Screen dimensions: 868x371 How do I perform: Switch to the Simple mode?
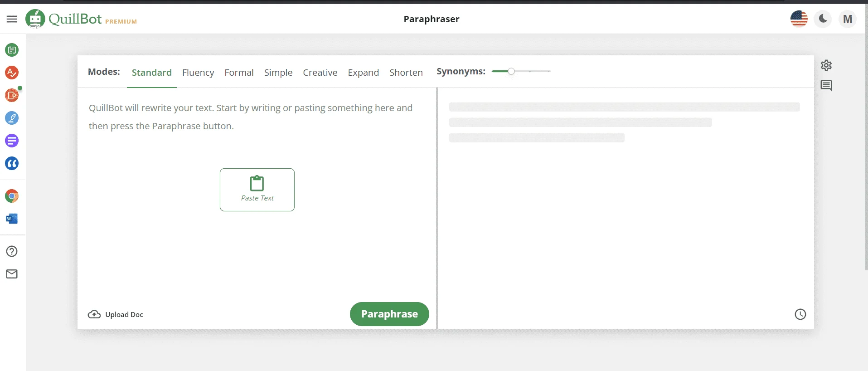pyautogui.click(x=278, y=73)
